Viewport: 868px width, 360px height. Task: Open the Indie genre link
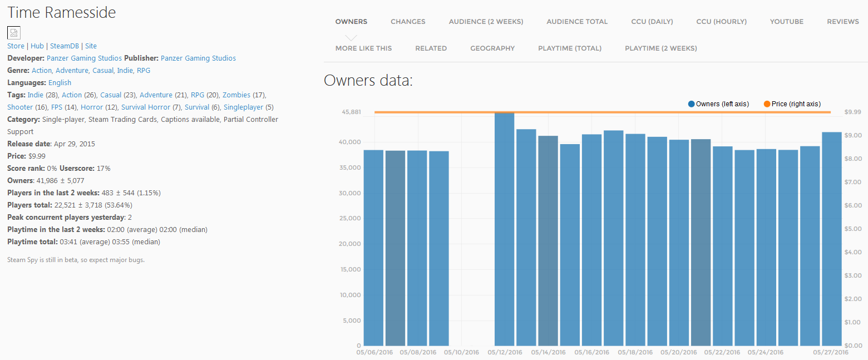tap(125, 71)
